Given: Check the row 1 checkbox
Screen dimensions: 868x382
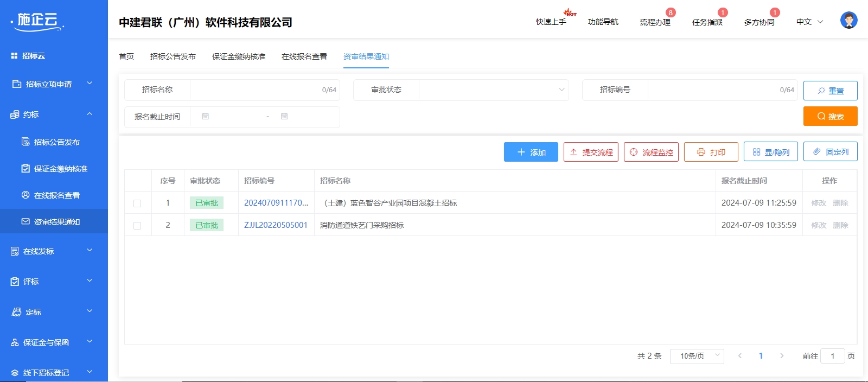Looking at the screenshot, I should pos(137,203).
